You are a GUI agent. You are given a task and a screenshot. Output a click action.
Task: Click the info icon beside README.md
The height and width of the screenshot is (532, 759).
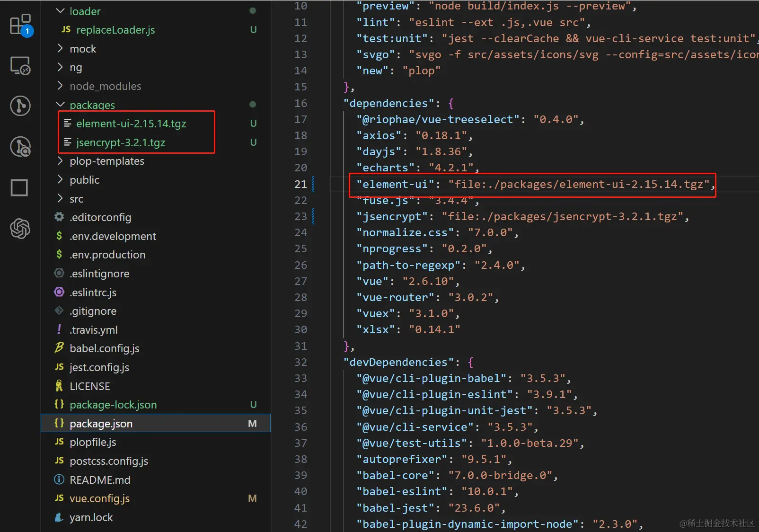[59, 479]
